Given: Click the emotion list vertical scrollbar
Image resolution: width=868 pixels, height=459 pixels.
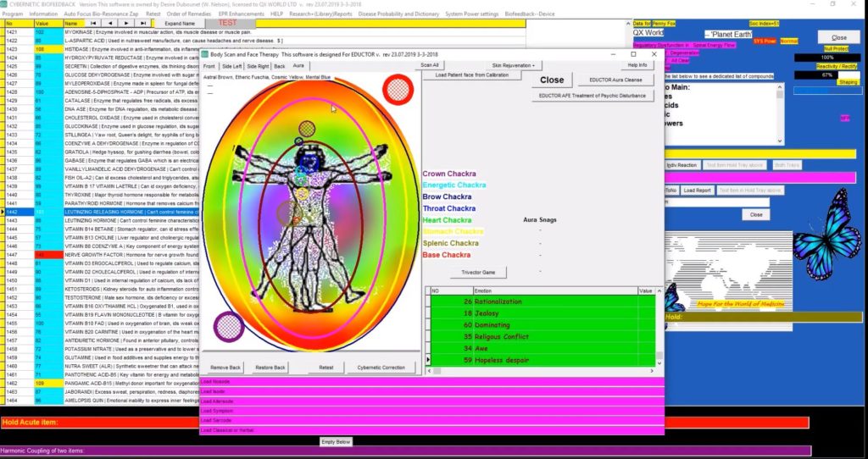Looking at the screenshot, I should point(659,326).
